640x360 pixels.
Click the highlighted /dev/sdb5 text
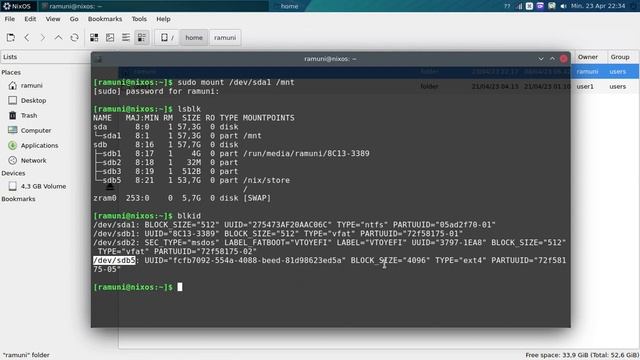point(114,260)
